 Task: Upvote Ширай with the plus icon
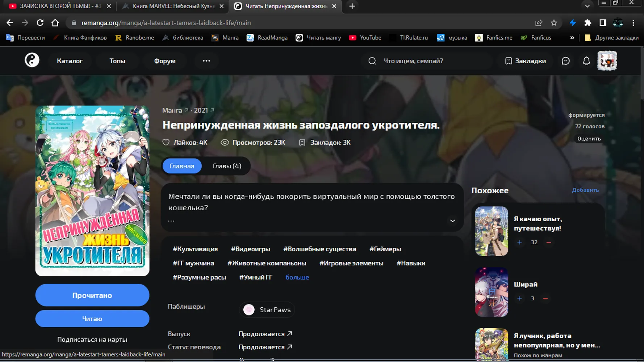click(x=519, y=298)
